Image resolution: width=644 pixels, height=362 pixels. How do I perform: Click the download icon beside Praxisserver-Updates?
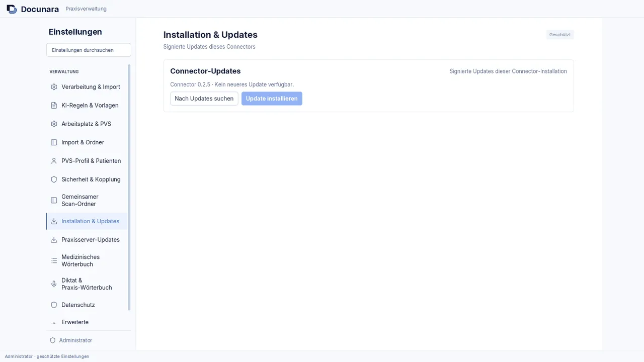54,240
